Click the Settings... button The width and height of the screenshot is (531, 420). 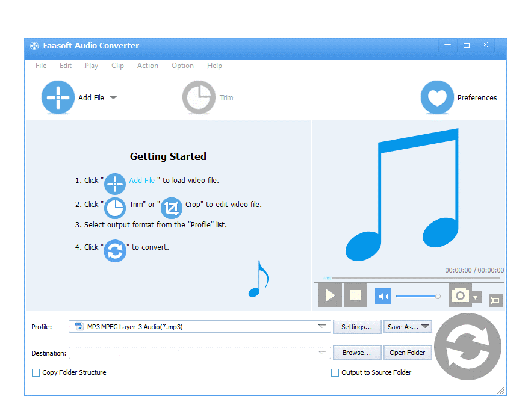[x=357, y=327]
